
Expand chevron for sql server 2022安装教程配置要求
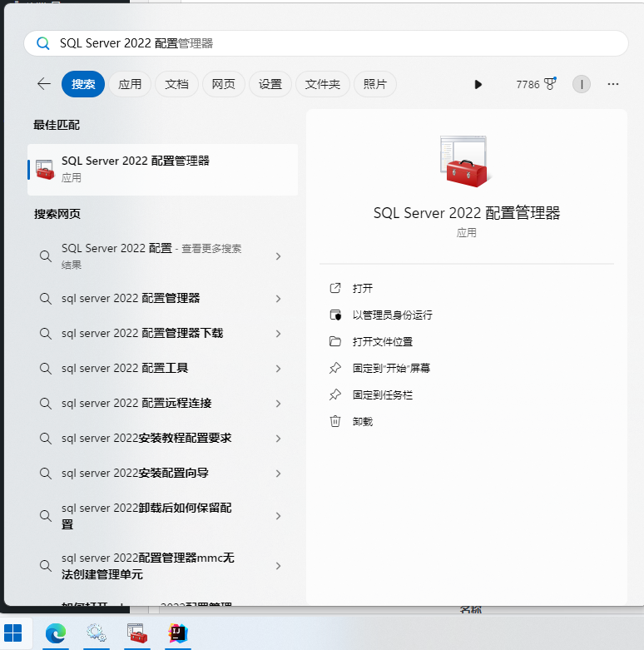278,438
